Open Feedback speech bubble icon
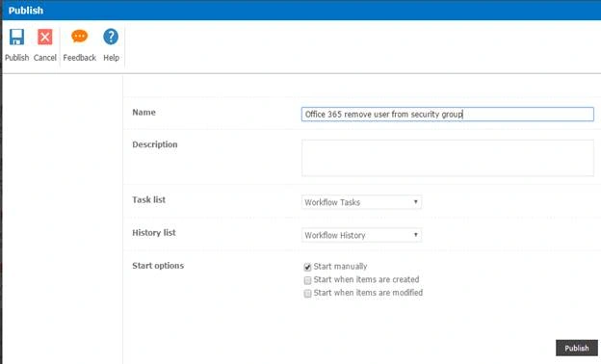 pos(79,37)
